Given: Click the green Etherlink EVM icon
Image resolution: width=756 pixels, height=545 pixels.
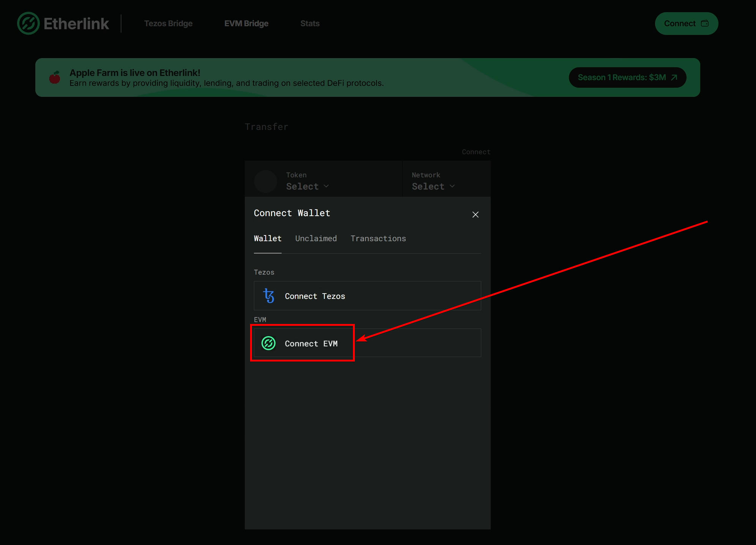Looking at the screenshot, I should point(269,343).
